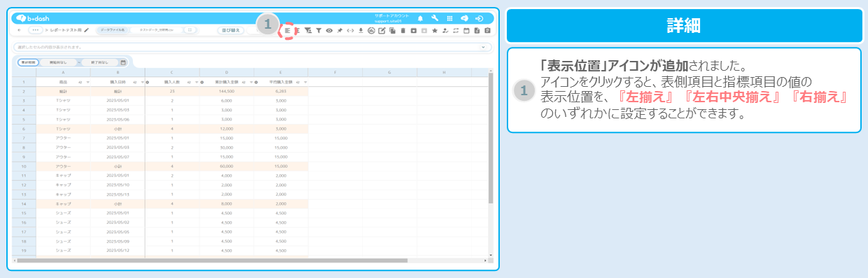This screenshot has width=868, height=278.
Task: Open the calendar icon beside date range
Action: (123, 62)
